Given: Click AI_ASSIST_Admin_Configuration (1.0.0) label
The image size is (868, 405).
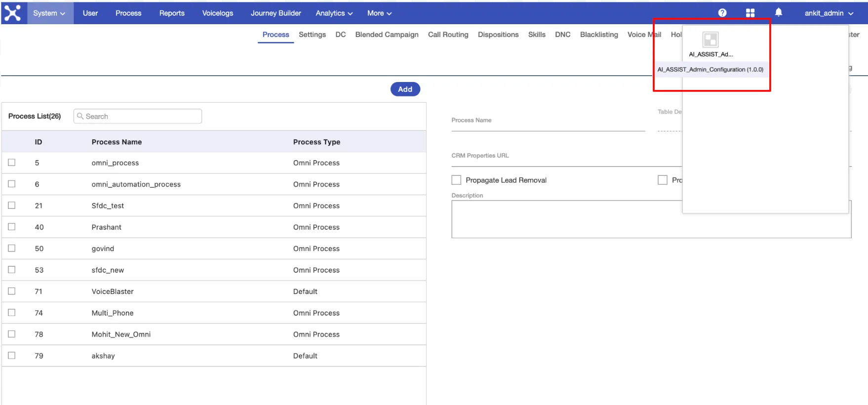Looking at the screenshot, I should point(710,70).
